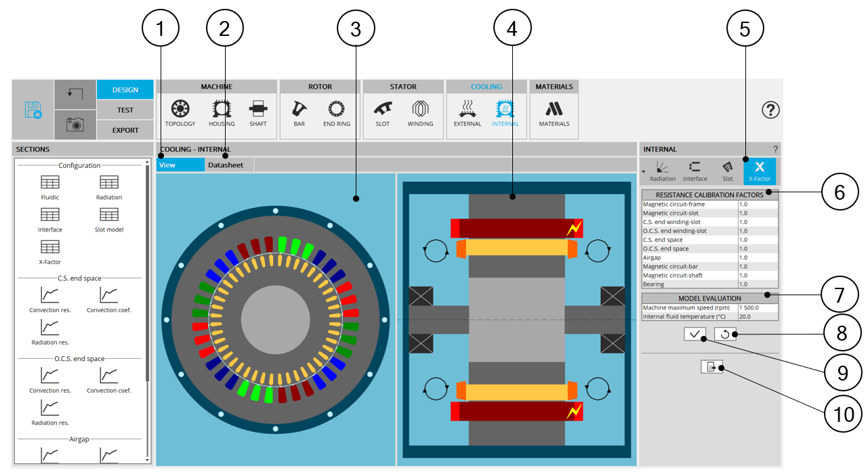Select the Radiation tab in Internal panel
Screen dimensions: 868x476
click(x=662, y=171)
